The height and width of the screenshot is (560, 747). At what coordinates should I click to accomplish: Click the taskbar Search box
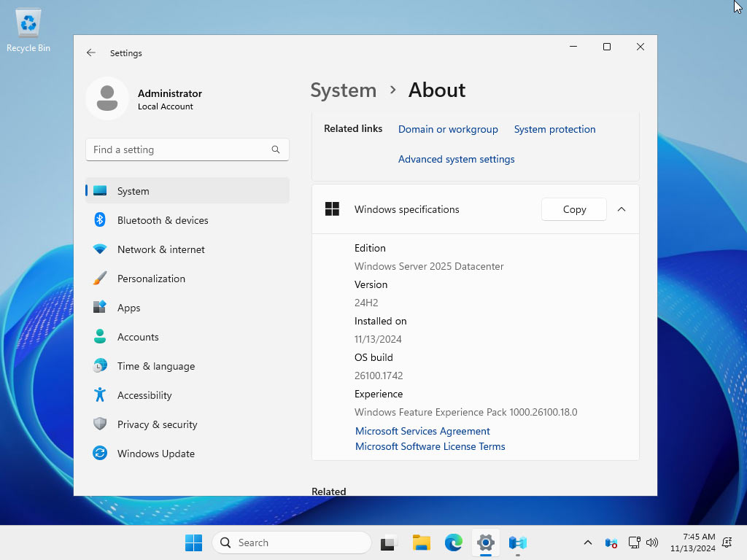tap(292, 542)
